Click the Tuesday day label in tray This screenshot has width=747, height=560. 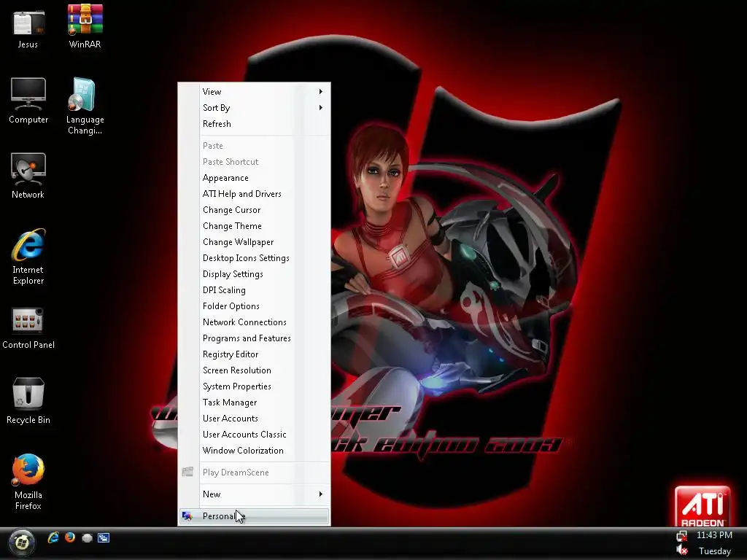click(x=715, y=551)
